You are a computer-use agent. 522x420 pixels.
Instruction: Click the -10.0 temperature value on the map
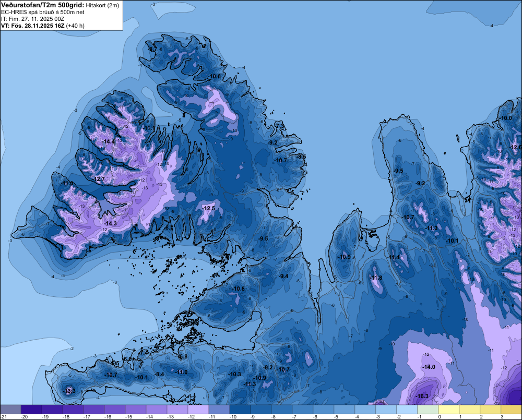click(506, 118)
